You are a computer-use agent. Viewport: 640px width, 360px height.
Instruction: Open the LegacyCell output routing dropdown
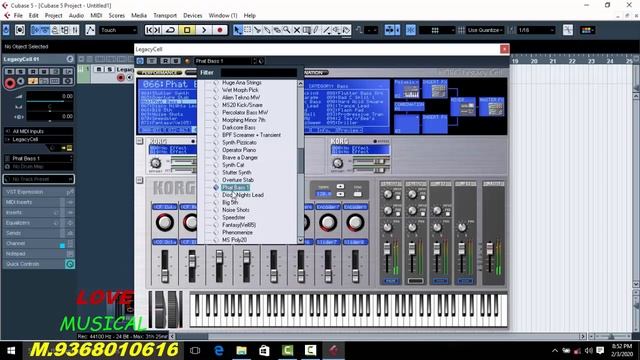[x=39, y=140]
